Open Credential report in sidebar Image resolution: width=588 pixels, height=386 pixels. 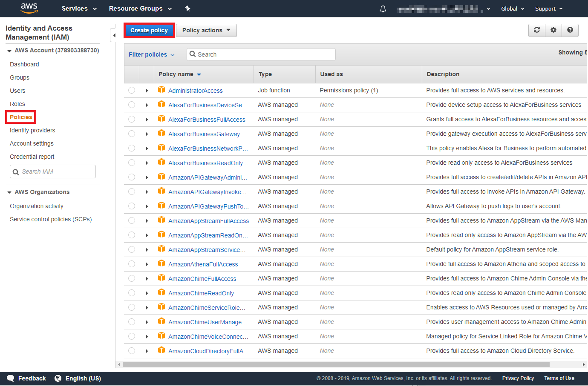tap(32, 157)
